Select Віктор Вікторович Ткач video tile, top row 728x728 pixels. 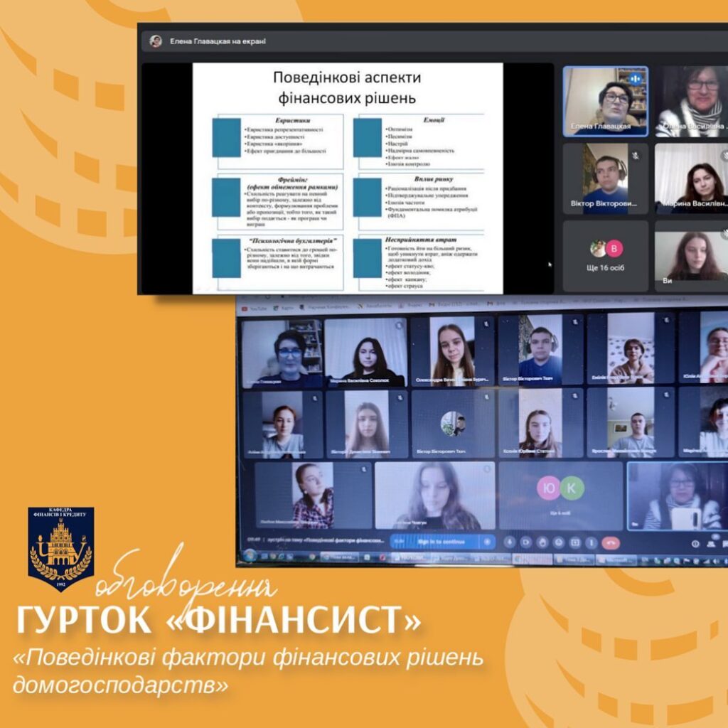coord(540,350)
